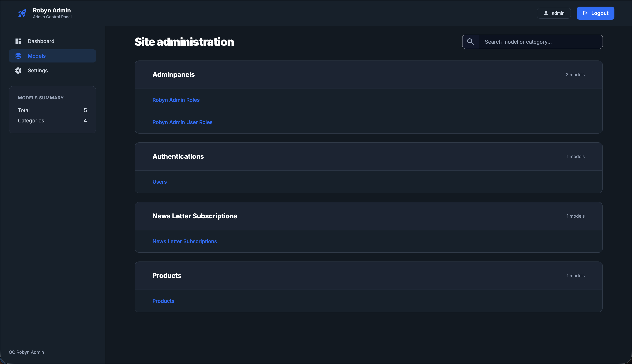The height and width of the screenshot is (364, 632).
Task: Open the News Letter Subscriptions model link
Action: tap(185, 242)
